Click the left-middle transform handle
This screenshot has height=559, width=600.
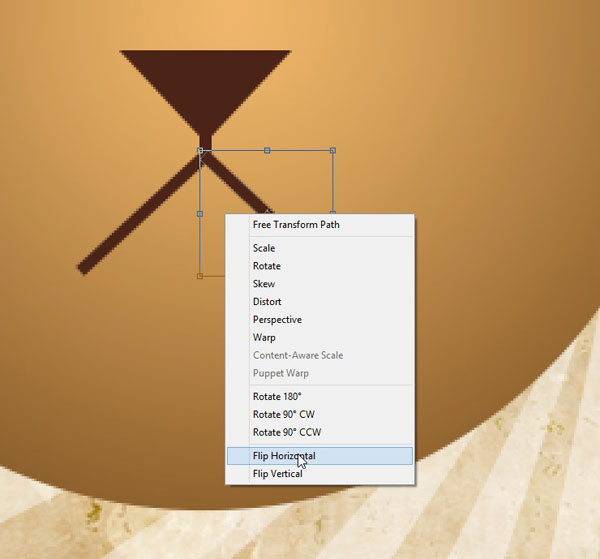pos(200,214)
